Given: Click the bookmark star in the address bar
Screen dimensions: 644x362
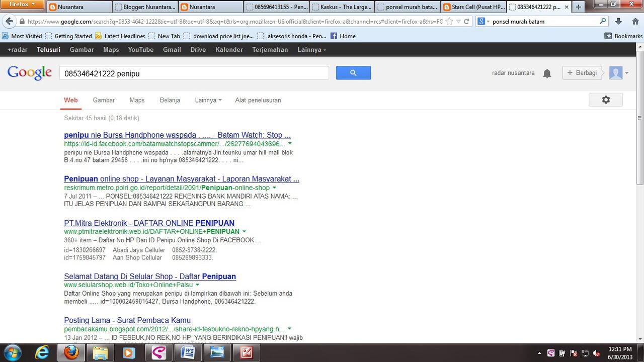Looking at the screenshot, I should point(449,22).
